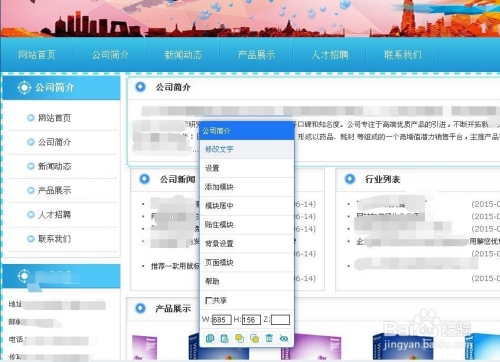This screenshot has width=500, height=362.
Task: Click bullet icon beside sidebar 联系我们
Action: coord(31,239)
